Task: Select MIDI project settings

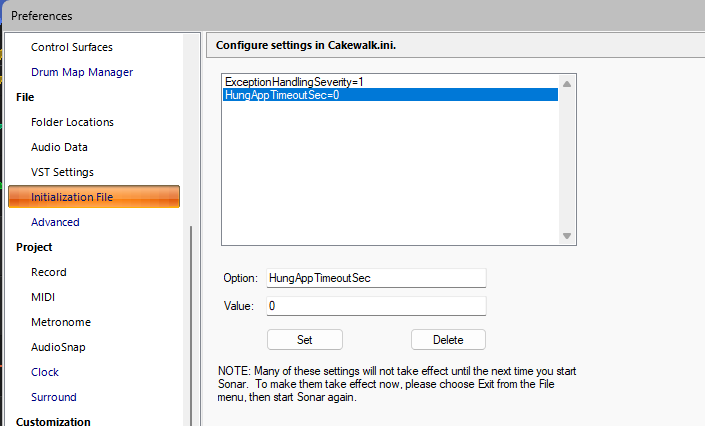Action: tap(43, 297)
